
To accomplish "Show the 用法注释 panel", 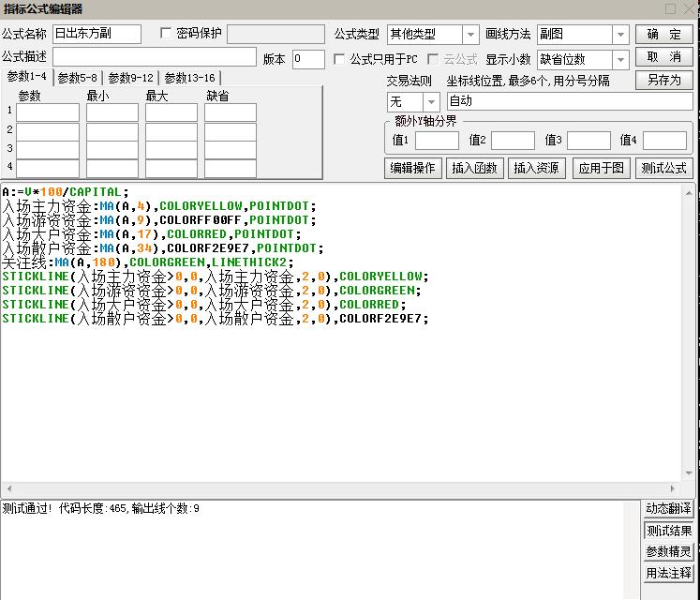I will click(x=668, y=573).
